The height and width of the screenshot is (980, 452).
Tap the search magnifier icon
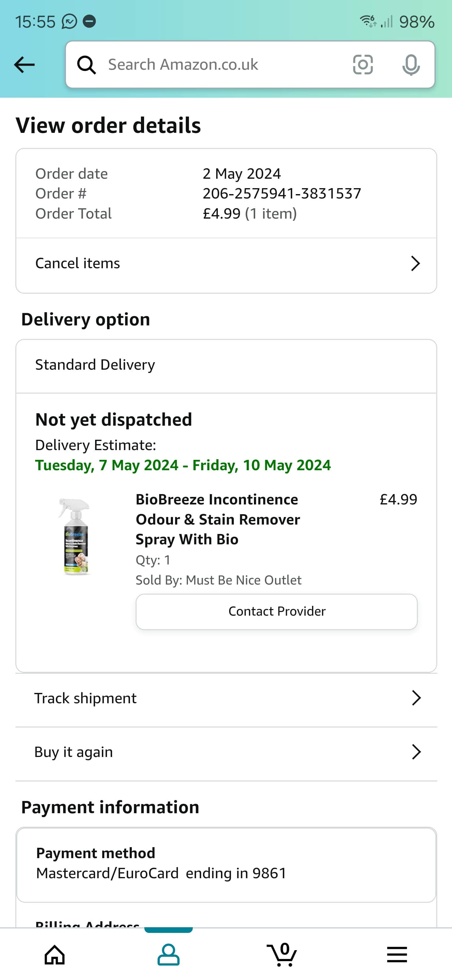pyautogui.click(x=86, y=65)
